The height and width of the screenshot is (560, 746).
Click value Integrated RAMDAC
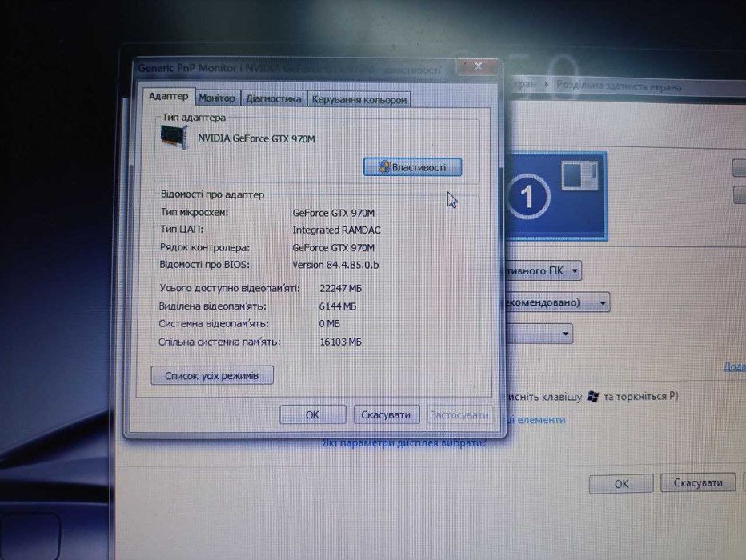[x=336, y=230]
